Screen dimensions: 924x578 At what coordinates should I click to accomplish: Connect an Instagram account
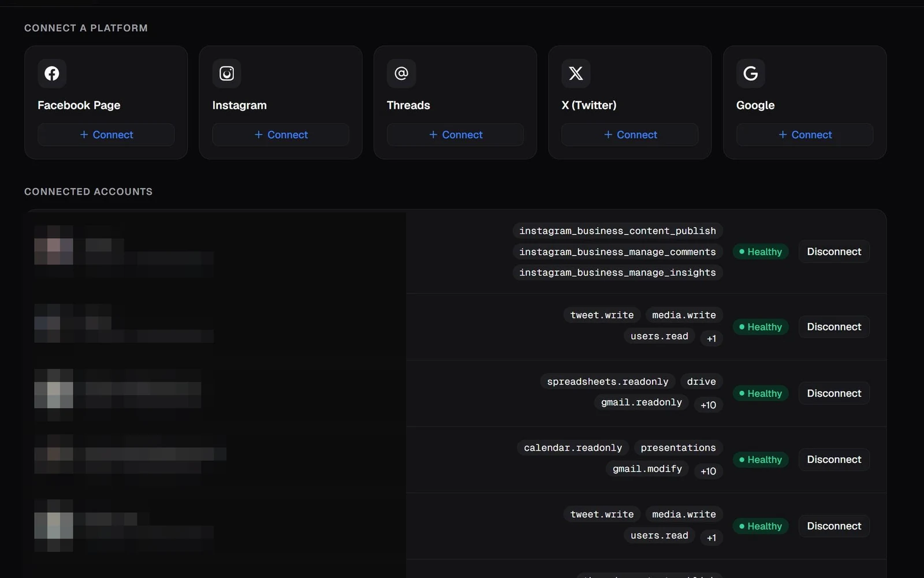click(x=281, y=135)
